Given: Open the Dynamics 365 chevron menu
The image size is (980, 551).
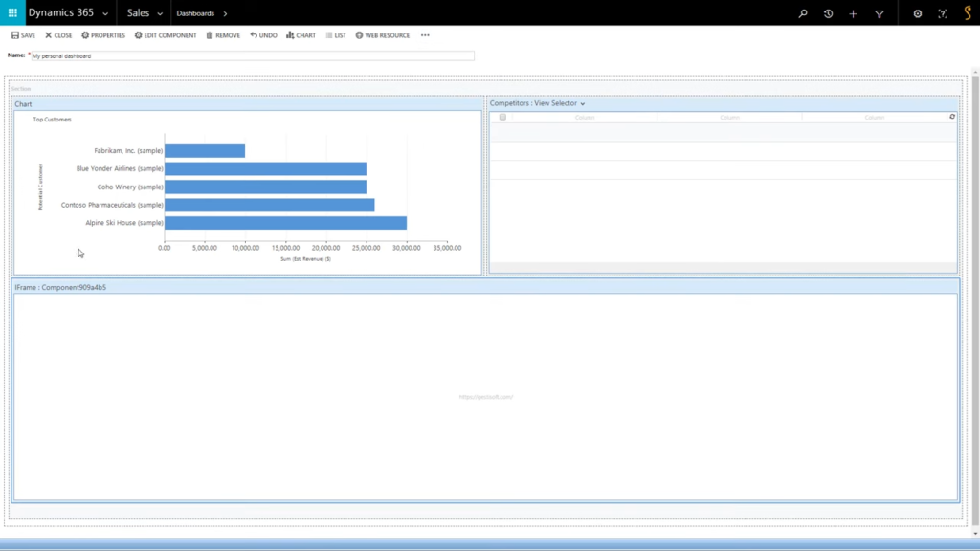Looking at the screenshot, I should click(x=105, y=13).
